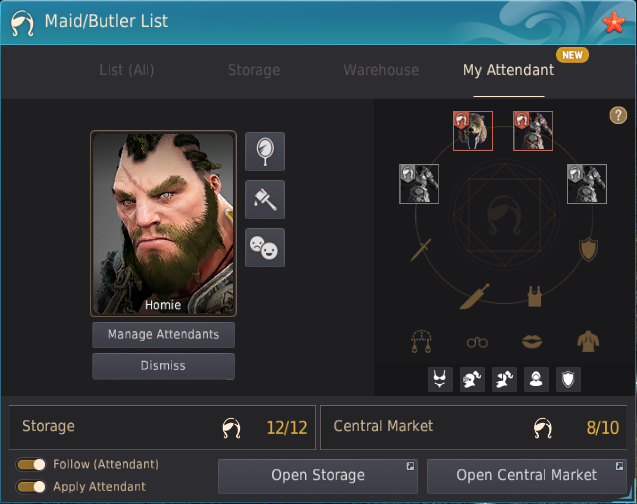Screen dimensions: 637x504
Task: Click the dagger awakening weapon slot
Action: coord(474,296)
